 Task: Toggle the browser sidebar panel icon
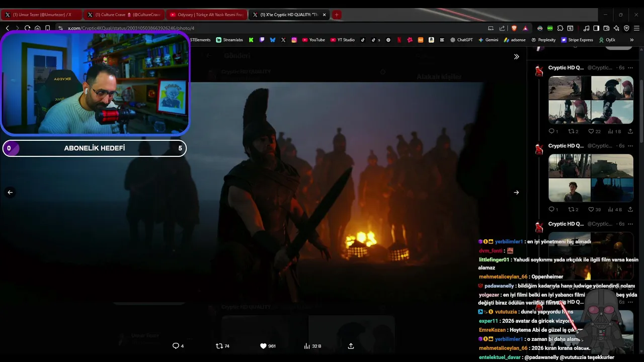[x=596, y=28]
